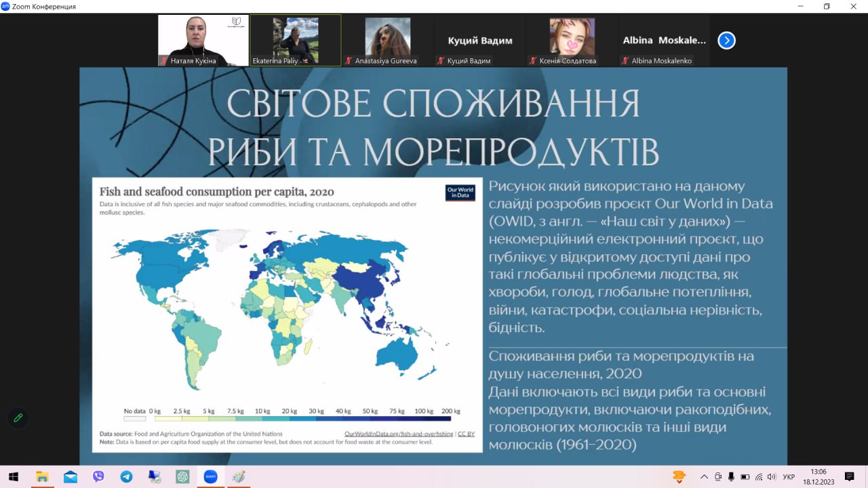Select Наталя Кукіна's video thumbnail
868x488 pixels.
[203, 39]
